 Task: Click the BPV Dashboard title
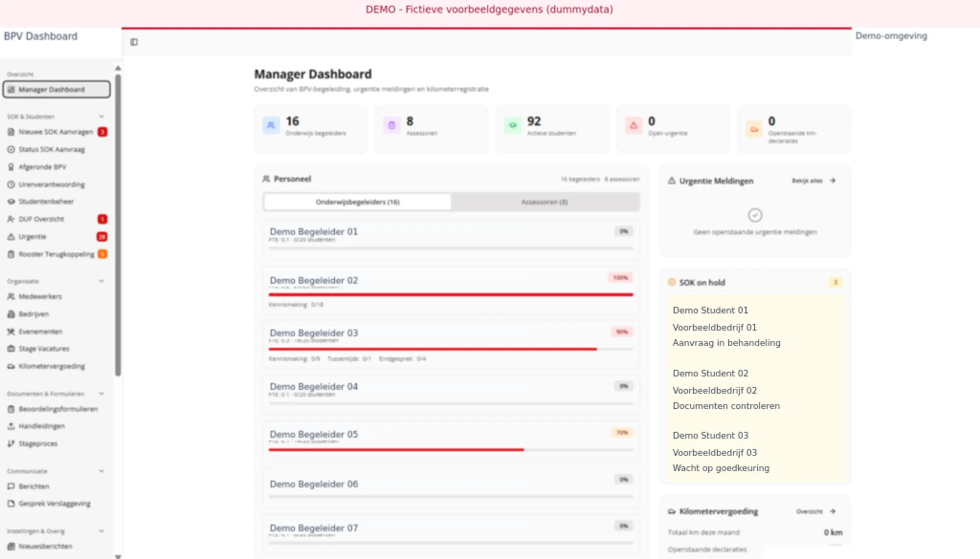41,36
